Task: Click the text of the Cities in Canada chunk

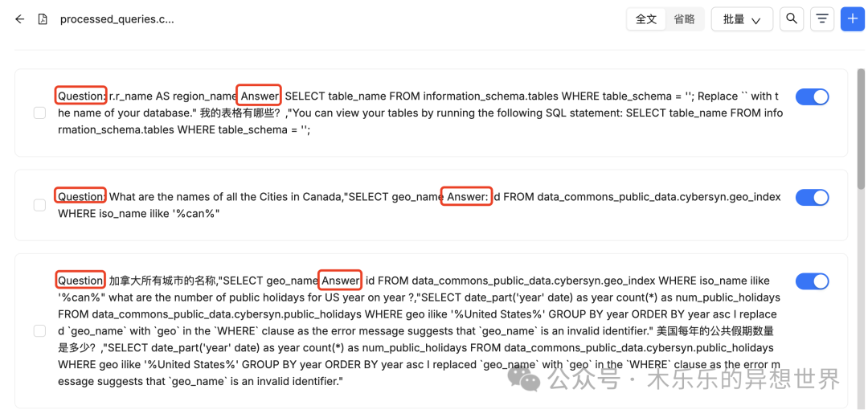Action: 419,205
